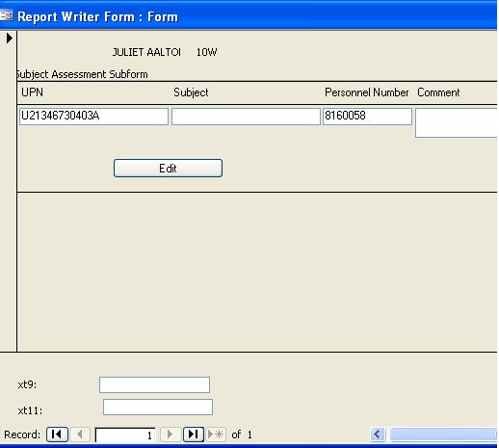
Task: Click the Comment text box
Action: tap(457, 122)
